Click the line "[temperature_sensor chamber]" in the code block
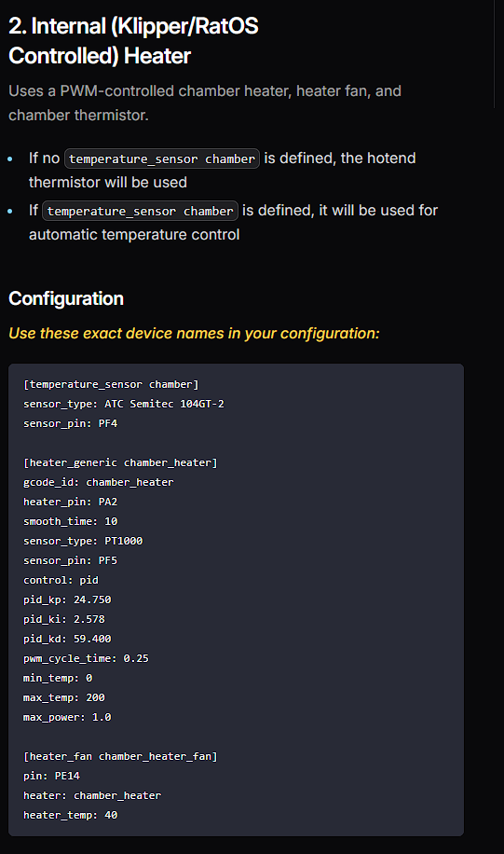 point(111,384)
